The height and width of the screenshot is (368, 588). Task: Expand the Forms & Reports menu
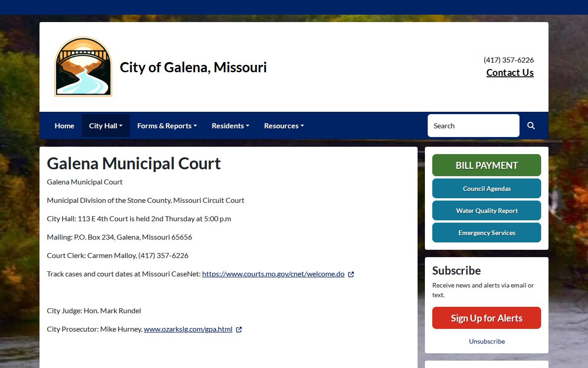[x=167, y=126]
